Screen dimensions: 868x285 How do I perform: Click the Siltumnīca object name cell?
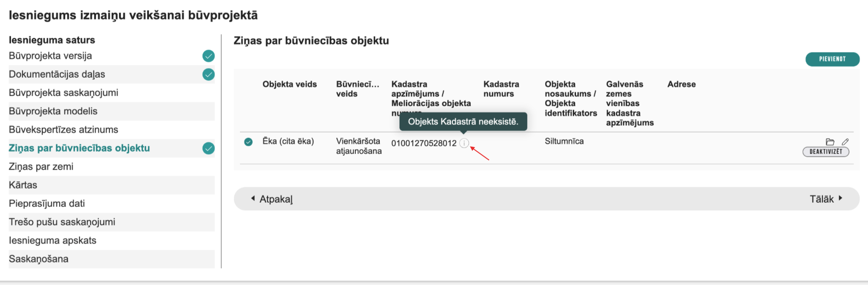(564, 142)
